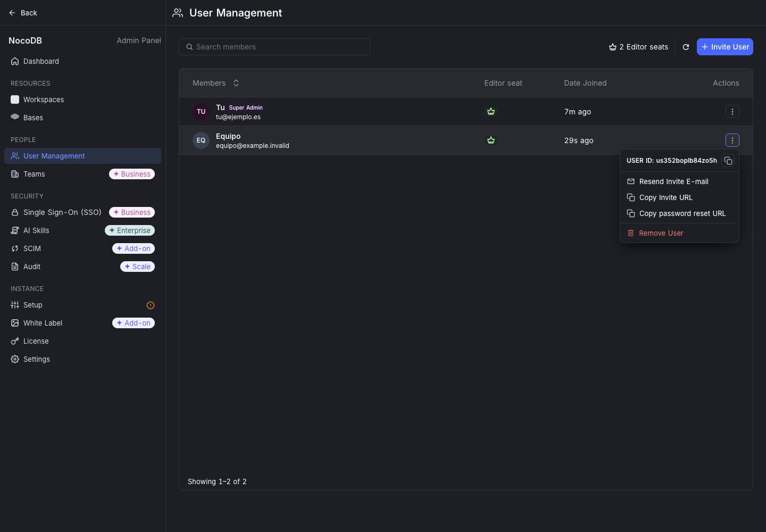Click the License key icon
This screenshot has width=766, height=532.
(x=15, y=341)
